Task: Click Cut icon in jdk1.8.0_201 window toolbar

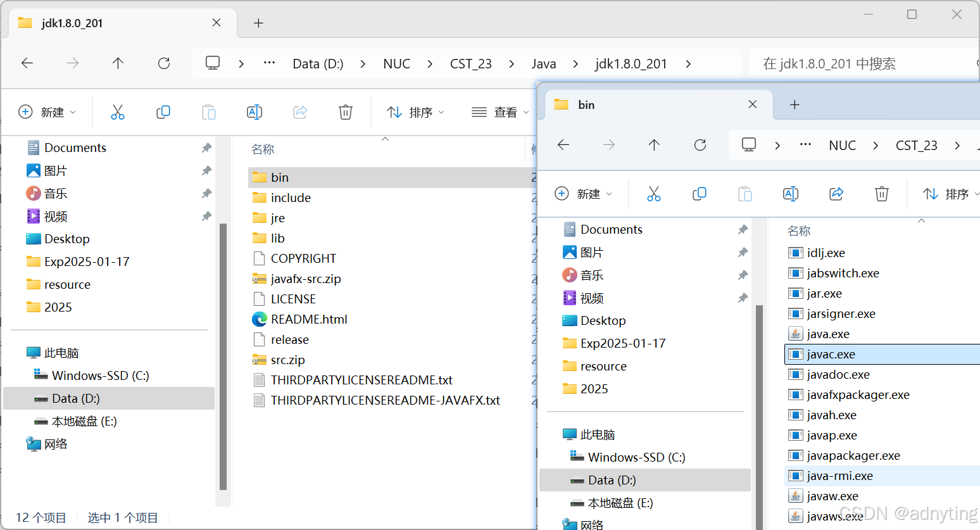Action: pyautogui.click(x=118, y=112)
